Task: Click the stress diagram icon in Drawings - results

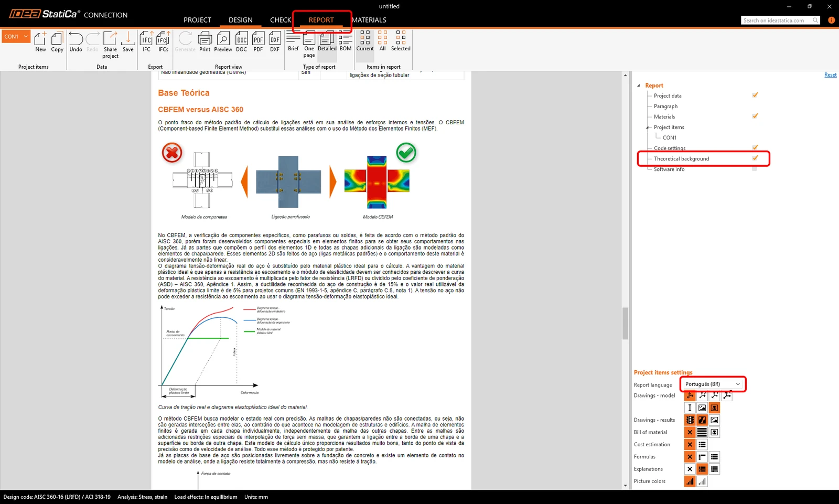Action: [702, 420]
